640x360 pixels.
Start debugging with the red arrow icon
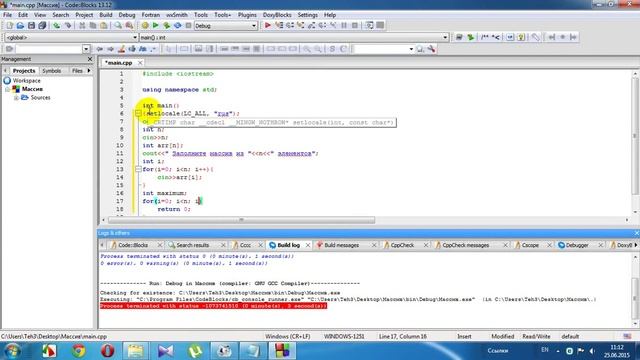[268, 25]
